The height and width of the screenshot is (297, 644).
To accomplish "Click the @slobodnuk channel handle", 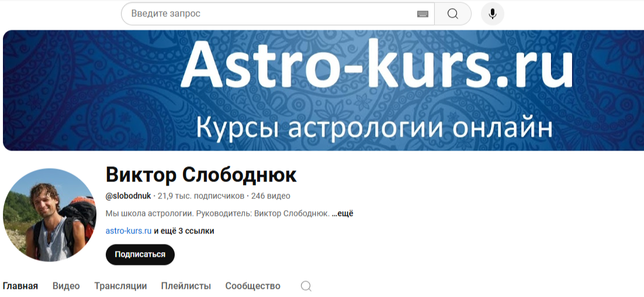I will (x=128, y=196).
